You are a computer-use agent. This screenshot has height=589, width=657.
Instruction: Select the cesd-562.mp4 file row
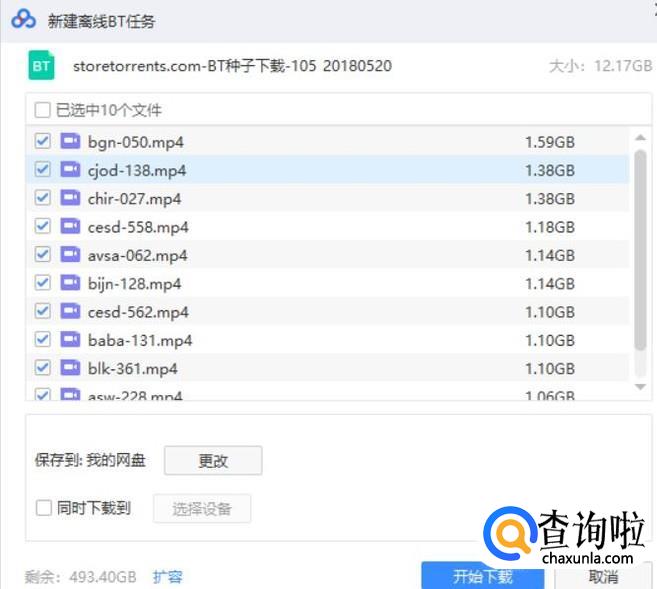[330, 312]
